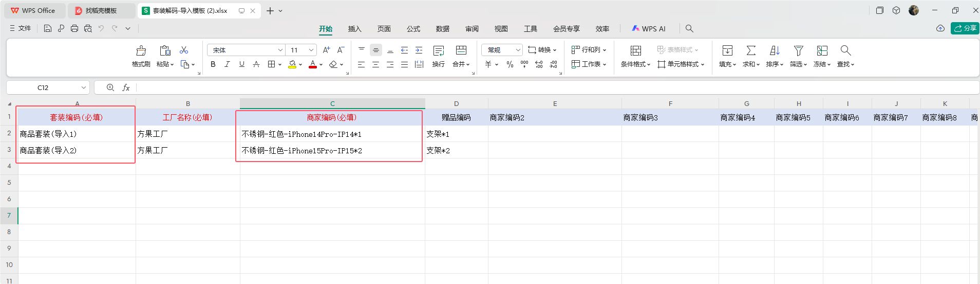Switch to the 审阅 ribbon tab
This screenshot has width=980, height=284.
coord(472,29)
